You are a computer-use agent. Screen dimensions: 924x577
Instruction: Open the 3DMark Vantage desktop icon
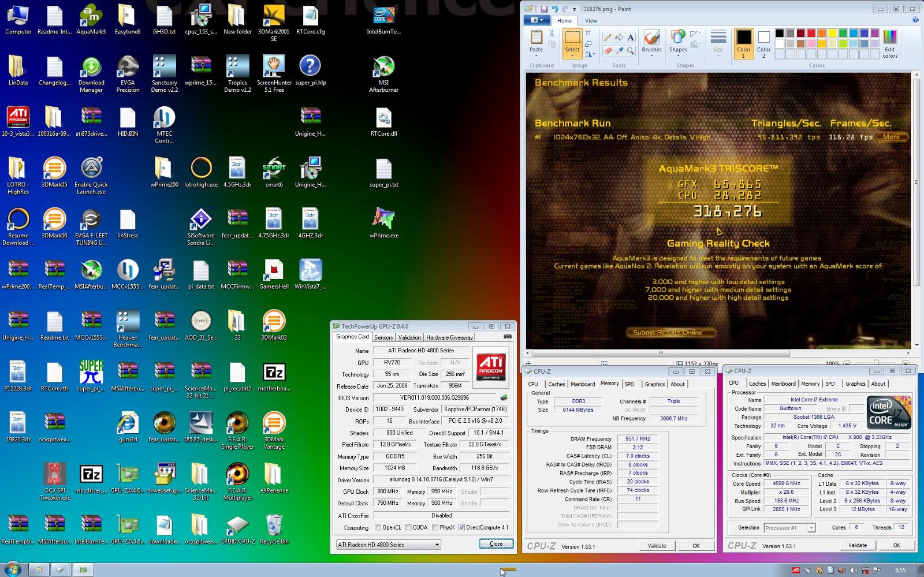tap(274, 430)
